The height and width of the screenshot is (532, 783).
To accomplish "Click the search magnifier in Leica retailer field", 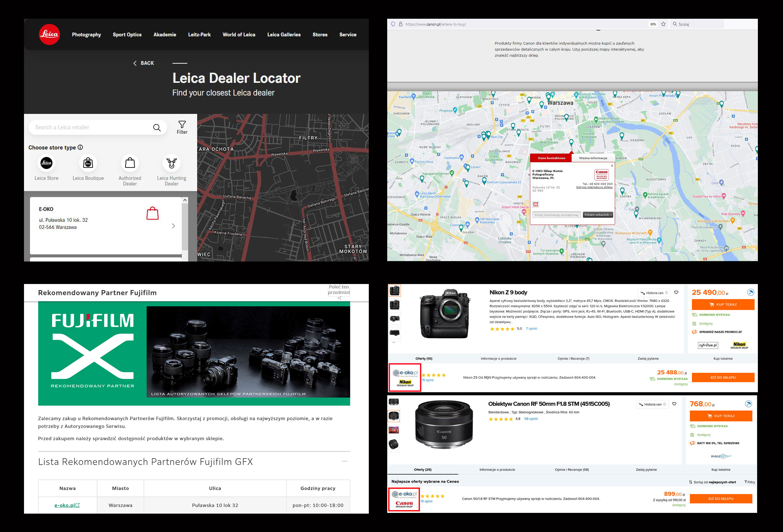I will tap(157, 128).
